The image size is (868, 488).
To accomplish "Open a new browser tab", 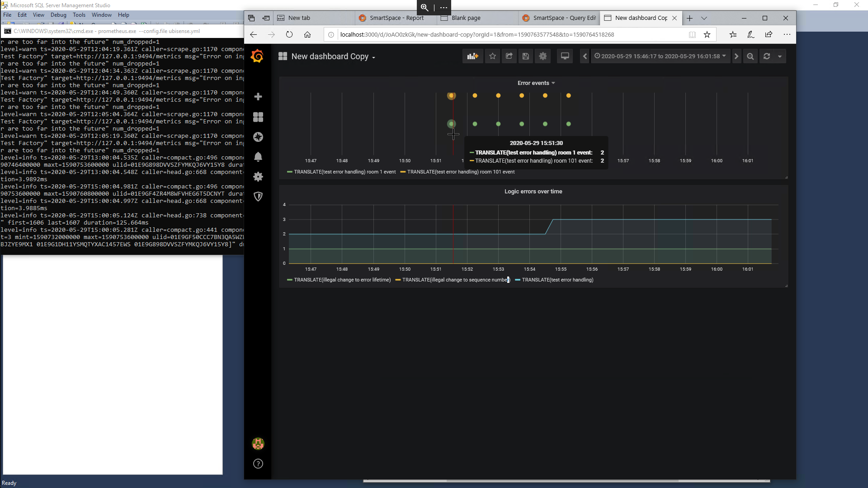I will point(689,18).
